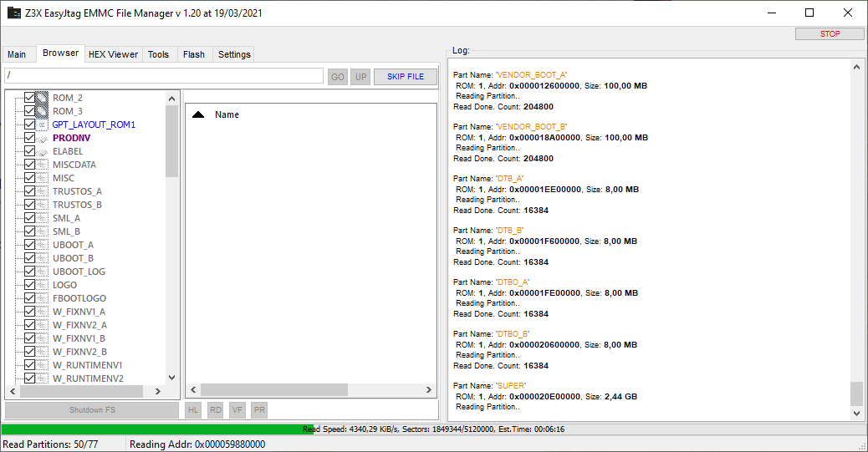This screenshot has width=868, height=452.
Task: Toggle the W_RUNTIMENV2 checkbox
Action: (29, 378)
